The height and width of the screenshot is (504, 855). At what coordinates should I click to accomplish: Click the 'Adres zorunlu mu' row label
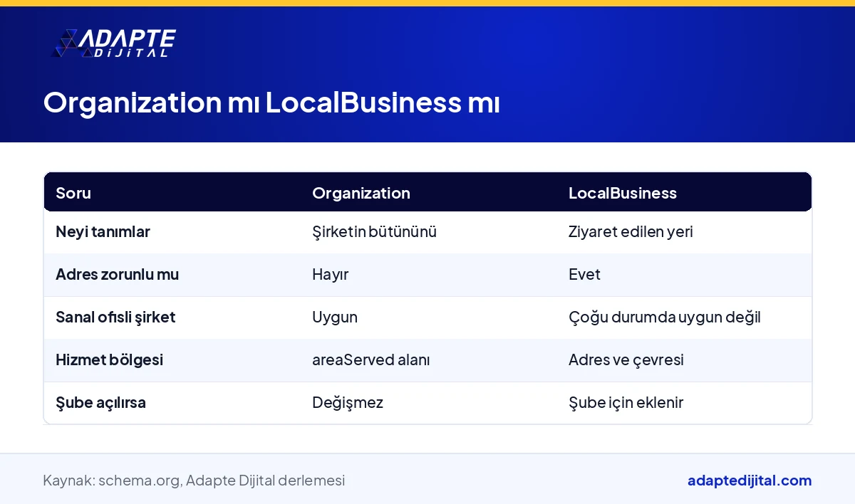click(x=117, y=274)
